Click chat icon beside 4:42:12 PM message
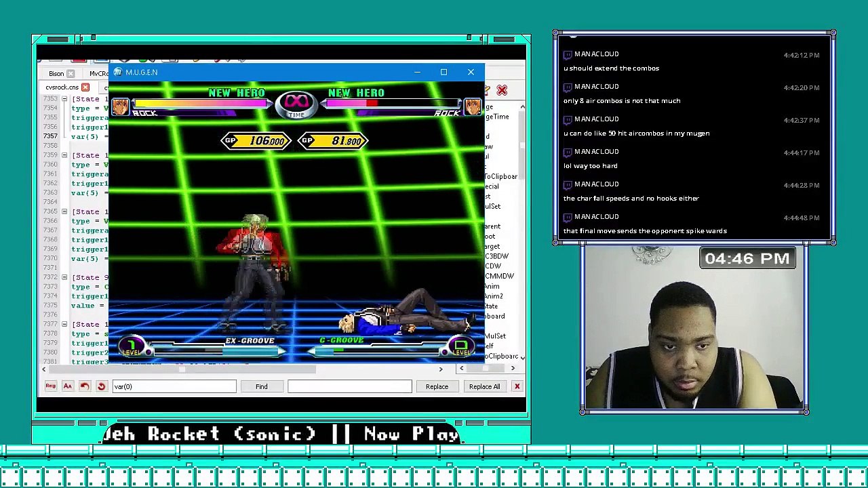This screenshot has height=488, width=868. 568,54
